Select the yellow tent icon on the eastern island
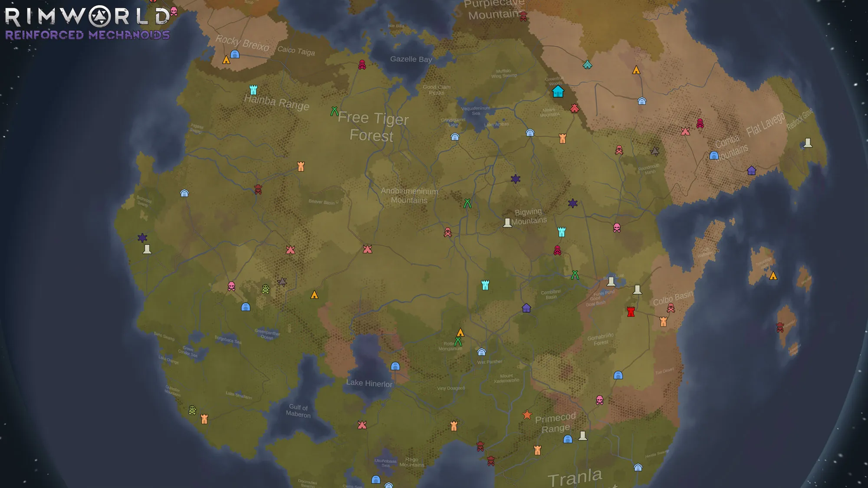The width and height of the screenshot is (868, 488). 773,276
